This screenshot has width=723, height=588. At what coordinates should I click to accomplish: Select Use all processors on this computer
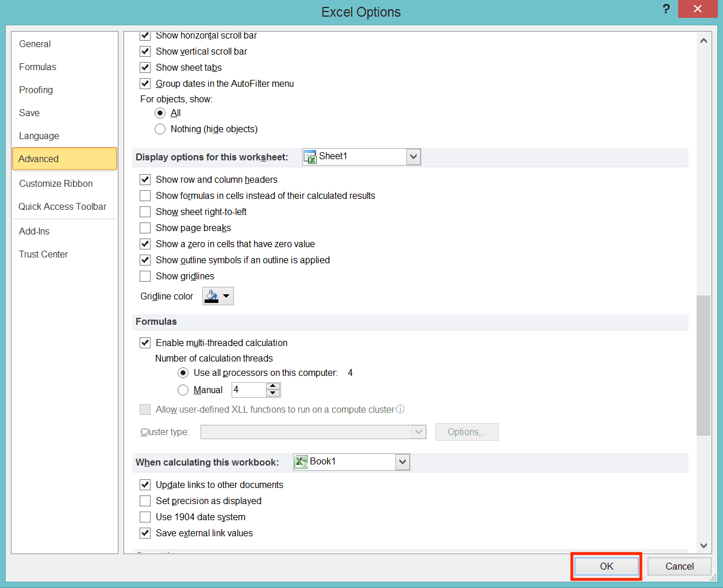click(183, 372)
